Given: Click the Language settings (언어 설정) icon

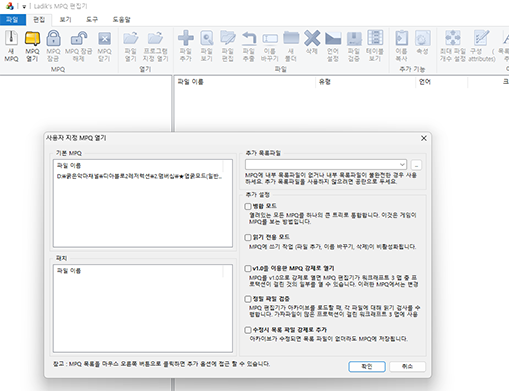Looking at the screenshot, I should pyautogui.click(x=333, y=38).
